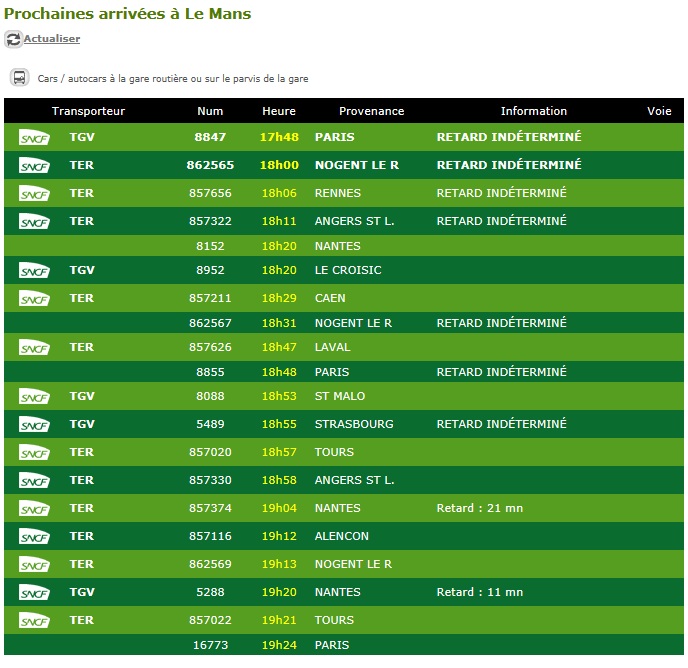Click SNCF logo on TER 857374 row
688x668 pixels.
(34, 509)
